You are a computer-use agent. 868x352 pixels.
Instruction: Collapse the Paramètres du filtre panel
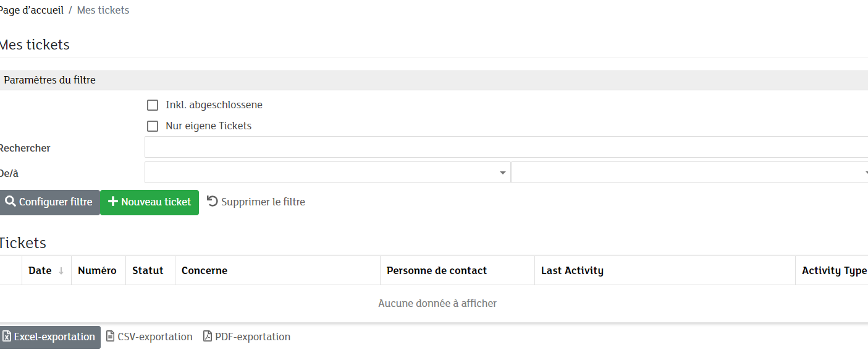coord(49,80)
